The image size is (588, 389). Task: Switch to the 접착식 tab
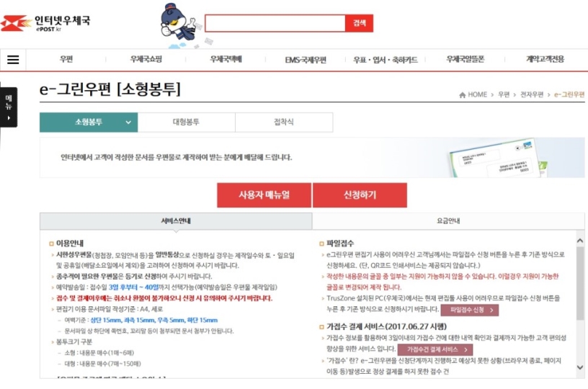(x=284, y=122)
